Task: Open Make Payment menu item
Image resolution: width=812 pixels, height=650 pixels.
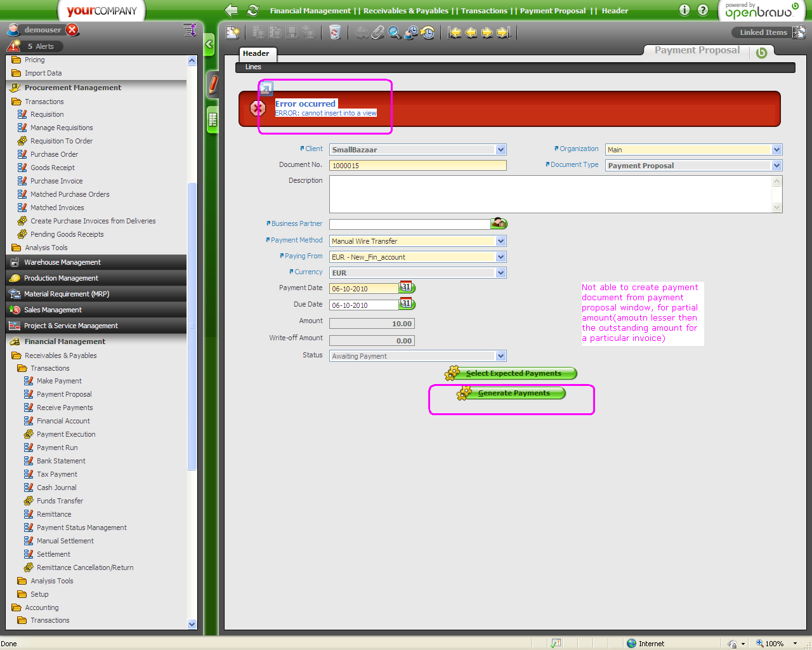Action: click(59, 381)
